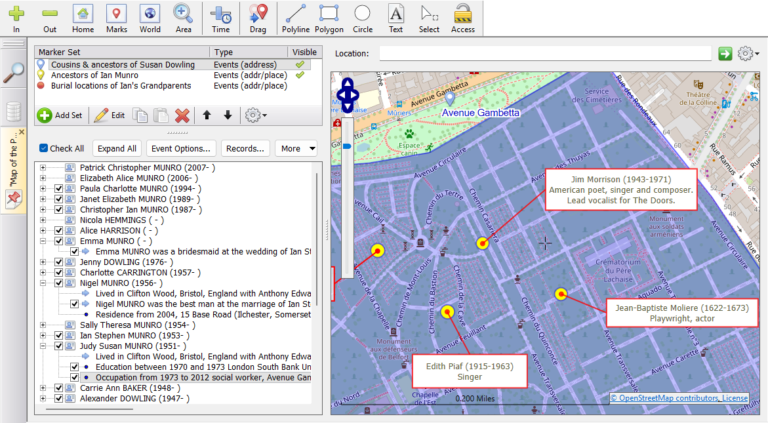This screenshot has height=423, width=768.
Task: Collapse Judy Susan MUNRO tree node
Action: pyautogui.click(x=43, y=346)
